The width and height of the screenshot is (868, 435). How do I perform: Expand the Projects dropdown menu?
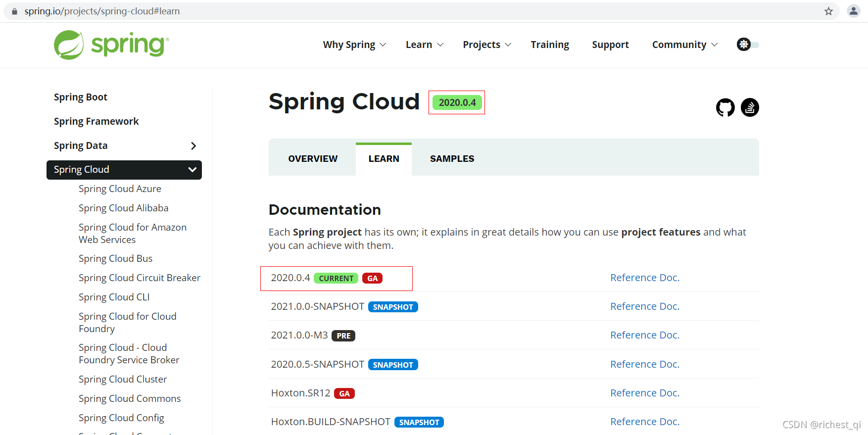486,45
